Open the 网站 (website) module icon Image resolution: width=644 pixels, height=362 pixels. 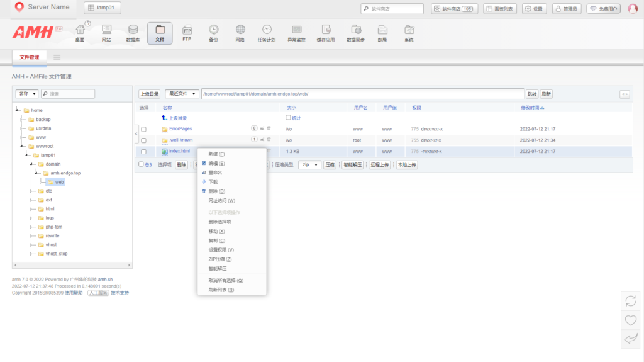(106, 33)
